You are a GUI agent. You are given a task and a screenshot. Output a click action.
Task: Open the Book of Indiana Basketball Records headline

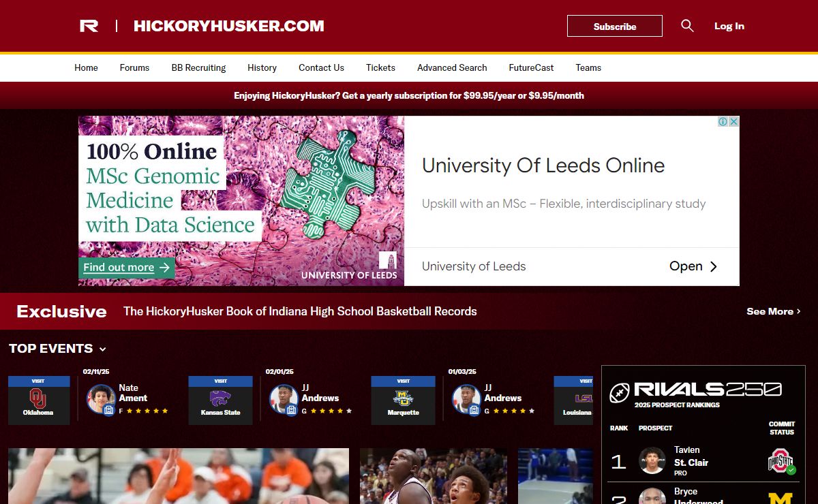(300, 311)
